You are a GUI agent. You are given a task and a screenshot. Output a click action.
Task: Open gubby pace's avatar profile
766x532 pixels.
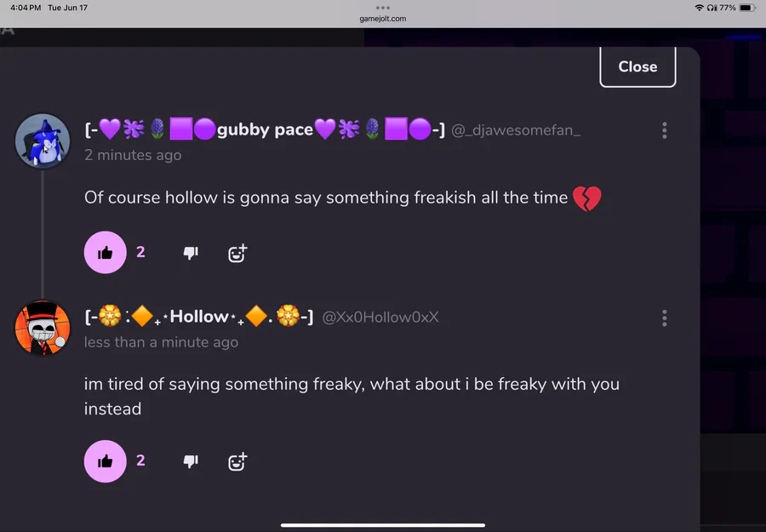43,140
